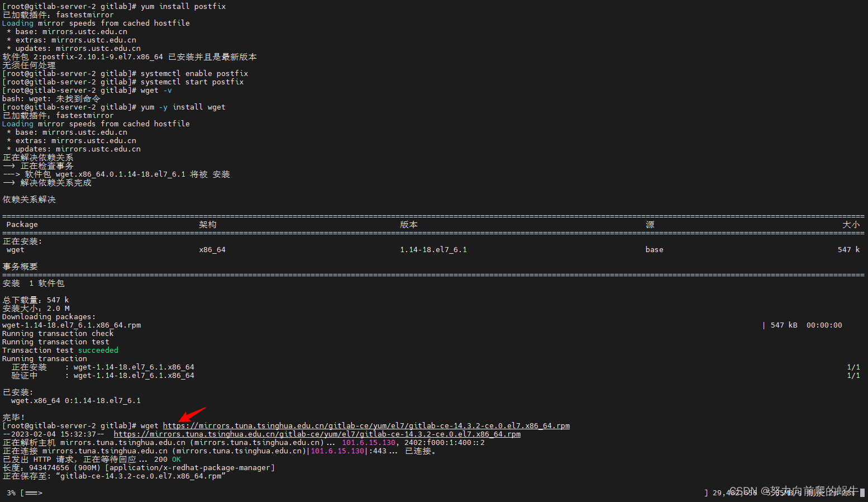The height and width of the screenshot is (502, 868).
Task: Click the "版本" column header
Action: click(x=409, y=225)
